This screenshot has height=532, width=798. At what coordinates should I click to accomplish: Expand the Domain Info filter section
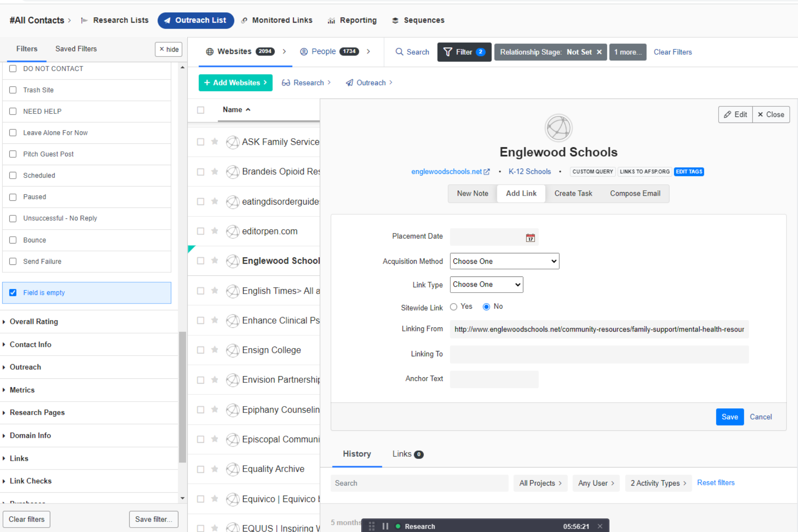click(30, 435)
